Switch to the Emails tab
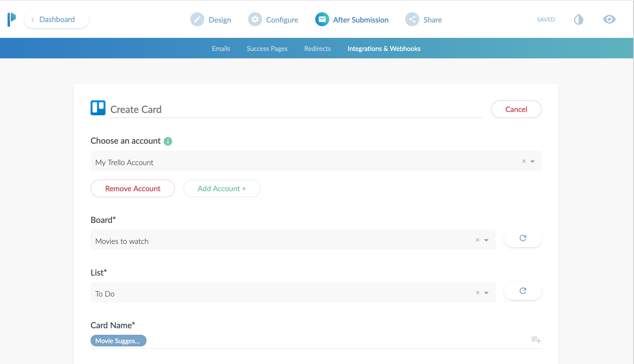The height and width of the screenshot is (364, 634). tap(220, 48)
